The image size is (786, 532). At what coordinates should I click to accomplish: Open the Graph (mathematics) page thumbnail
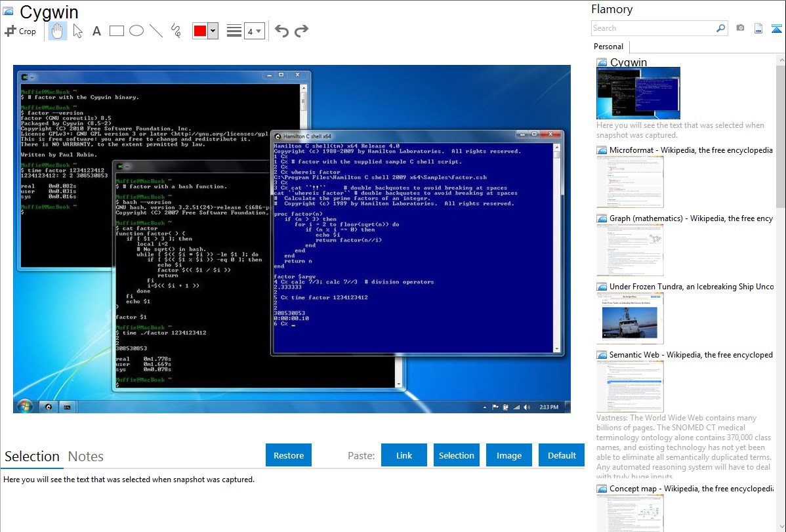click(x=630, y=250)
